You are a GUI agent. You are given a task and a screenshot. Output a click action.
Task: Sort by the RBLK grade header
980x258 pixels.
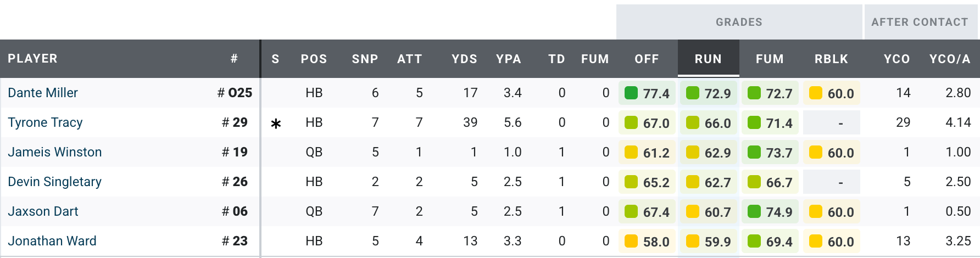click(x=831, y=59)
